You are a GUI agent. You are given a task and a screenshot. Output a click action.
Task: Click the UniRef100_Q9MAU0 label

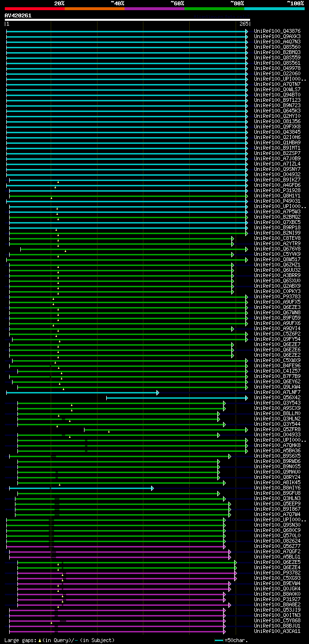click(x=277, y=472)
